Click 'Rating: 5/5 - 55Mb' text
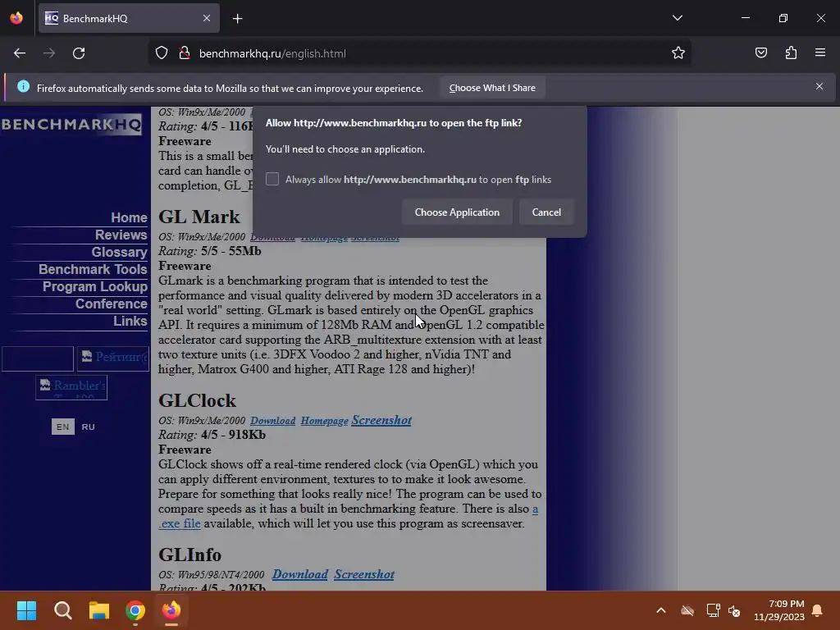Viewport: 840px width, 630px height. [x=209, y=251]
